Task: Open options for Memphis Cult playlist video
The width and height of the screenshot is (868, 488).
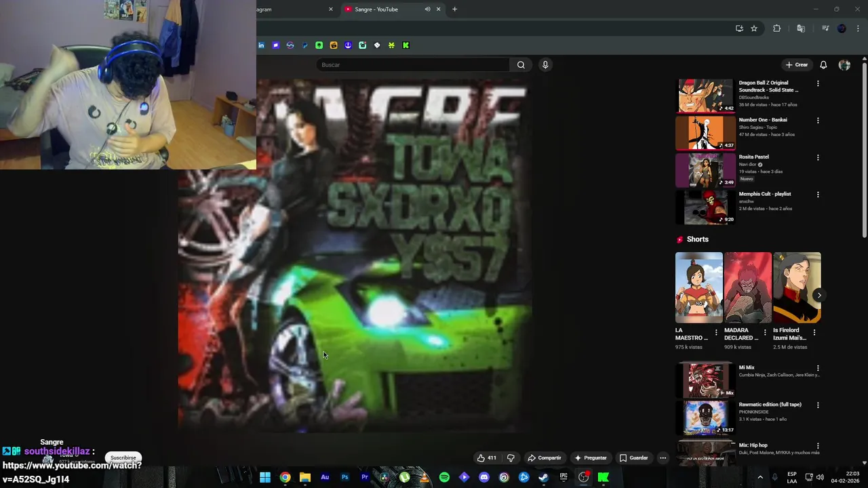Action: [818, 195]
